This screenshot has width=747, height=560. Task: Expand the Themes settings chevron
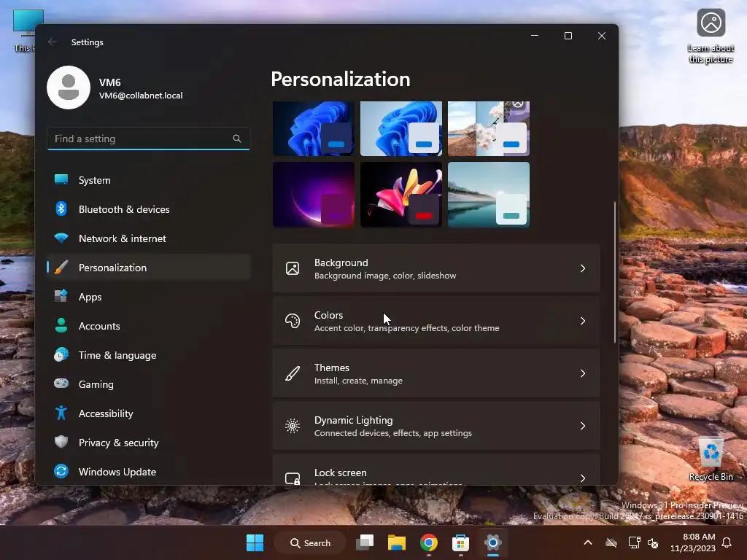tap(583, 373)
